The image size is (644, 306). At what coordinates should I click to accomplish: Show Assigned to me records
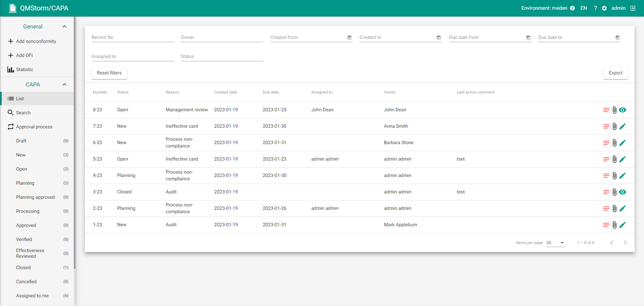tap(37, 296)
